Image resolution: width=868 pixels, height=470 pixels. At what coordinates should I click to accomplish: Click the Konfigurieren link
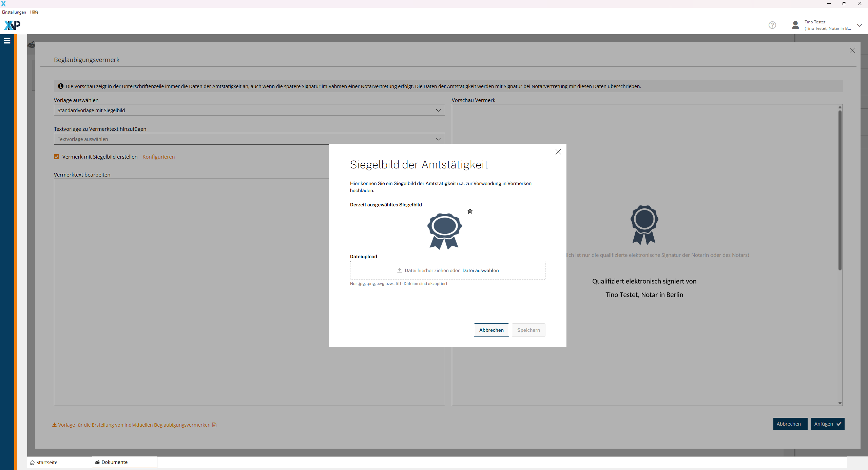pos(158,157)
